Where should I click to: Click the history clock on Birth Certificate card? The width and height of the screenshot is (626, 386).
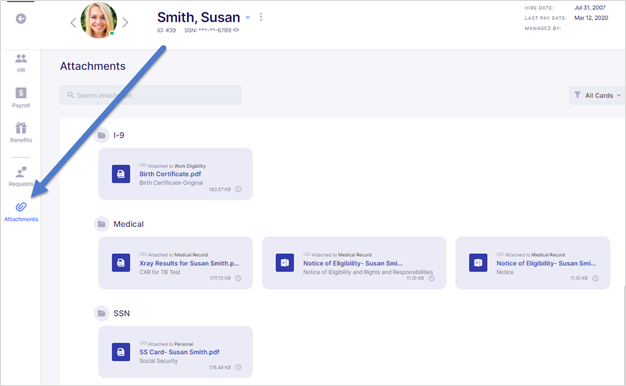pyautogui.click(x=238, y=189)
